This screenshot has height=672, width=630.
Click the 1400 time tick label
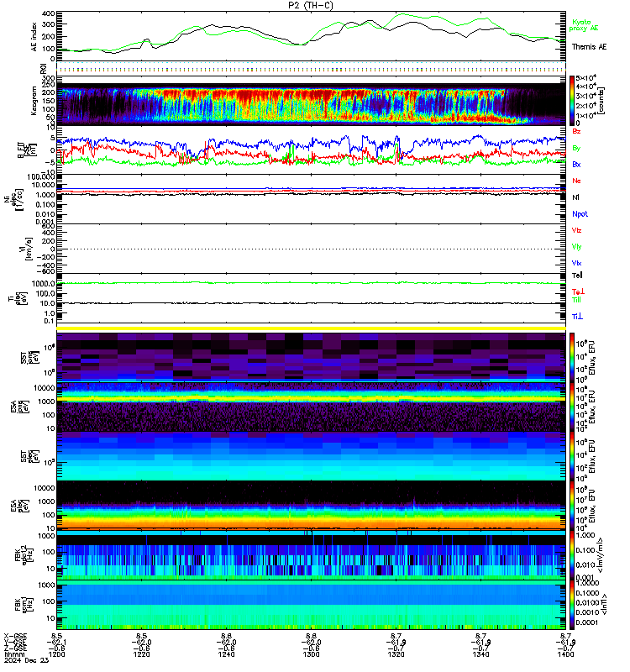tap(565, 654)
